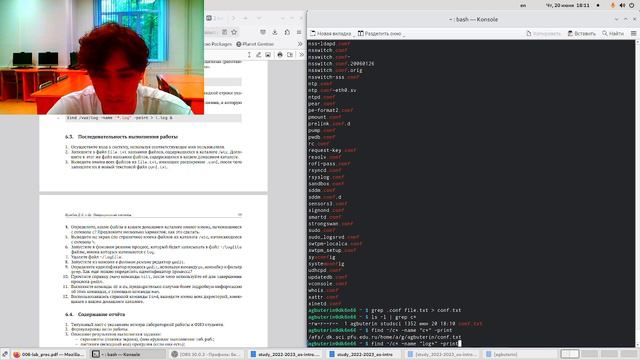Select the text tool in the PDF viewer
The image size is (640, 360).
coord(249,55)
